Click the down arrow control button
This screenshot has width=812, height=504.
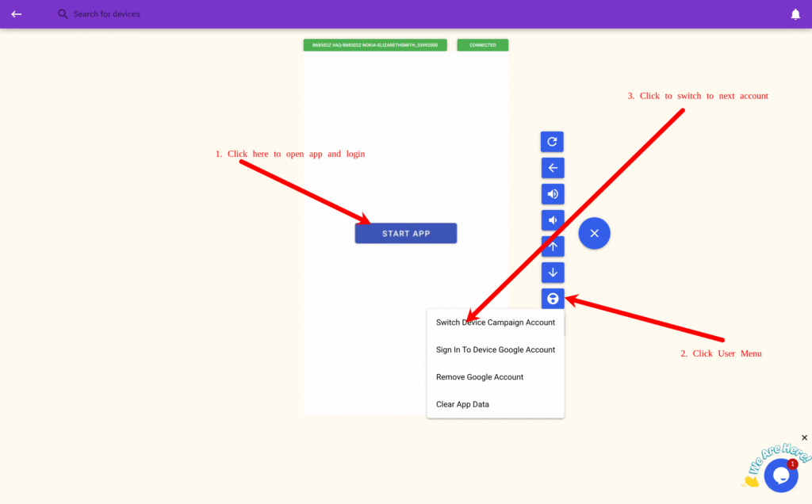553,273
